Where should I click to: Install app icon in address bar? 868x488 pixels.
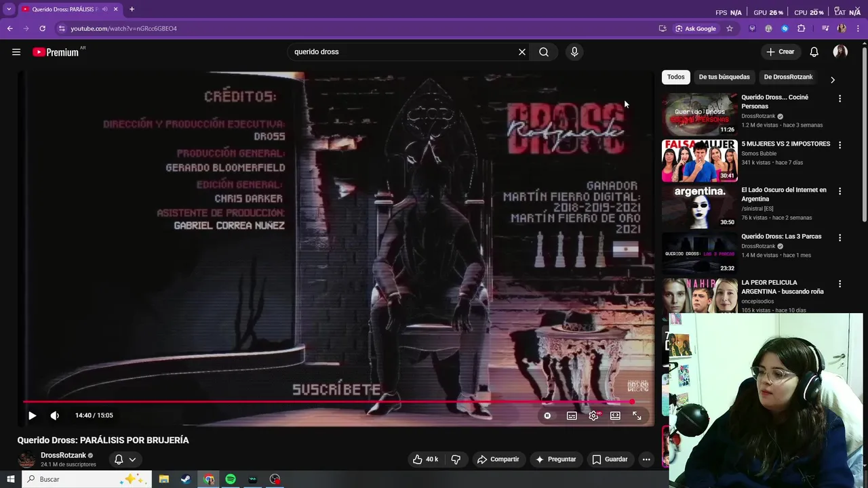(x=663, y=28)
